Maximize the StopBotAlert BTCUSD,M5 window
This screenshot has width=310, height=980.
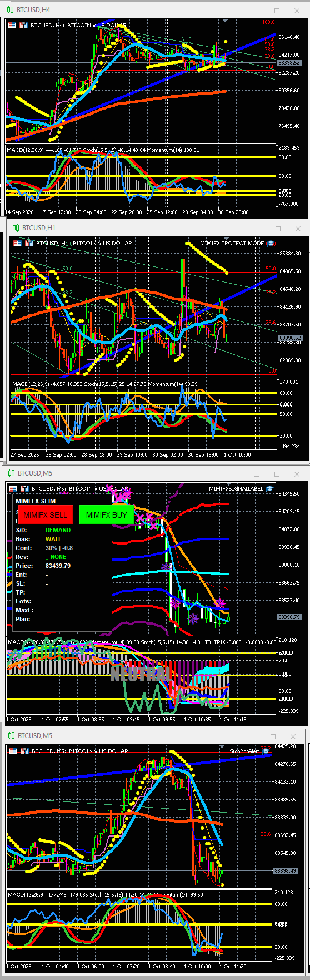pyautogui.click(x=273, y=736)
